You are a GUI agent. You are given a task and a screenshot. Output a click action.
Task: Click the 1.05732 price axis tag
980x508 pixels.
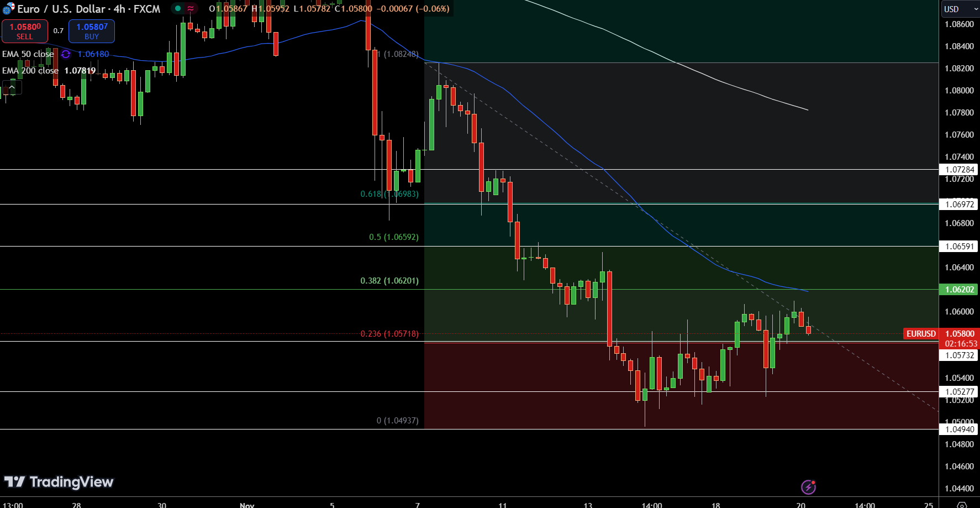960,355
